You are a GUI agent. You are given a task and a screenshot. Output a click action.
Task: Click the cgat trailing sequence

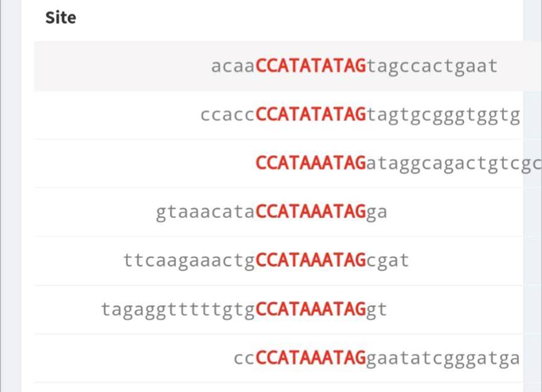point(387,260)
